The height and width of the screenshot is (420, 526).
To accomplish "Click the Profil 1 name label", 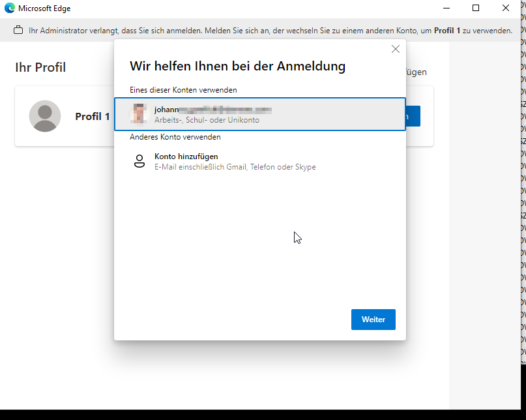I will pyautogui.click(x=93, y=117).
